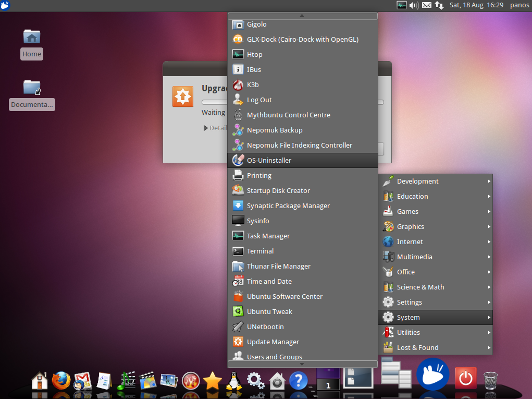Screen dimensions: 532x399
Task: Open the silver gears icon in dock
Action: point(255,381)
